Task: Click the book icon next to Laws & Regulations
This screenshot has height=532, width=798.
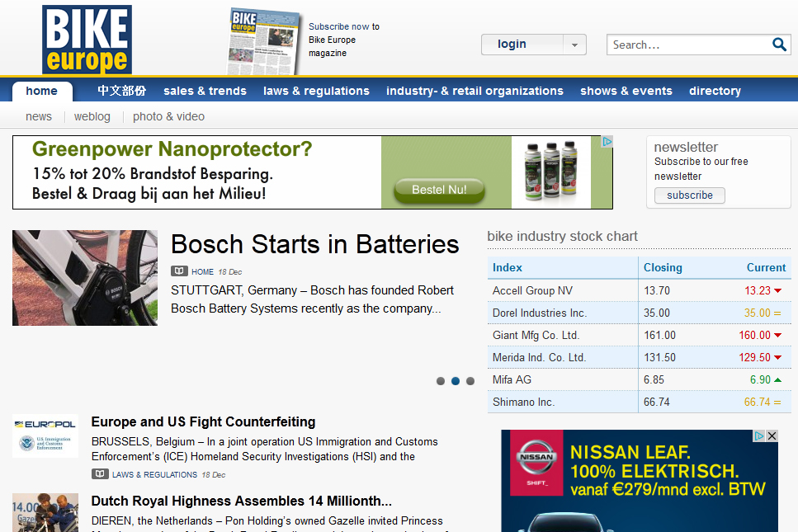Action: pyautogui.click(x=100, y=474)
